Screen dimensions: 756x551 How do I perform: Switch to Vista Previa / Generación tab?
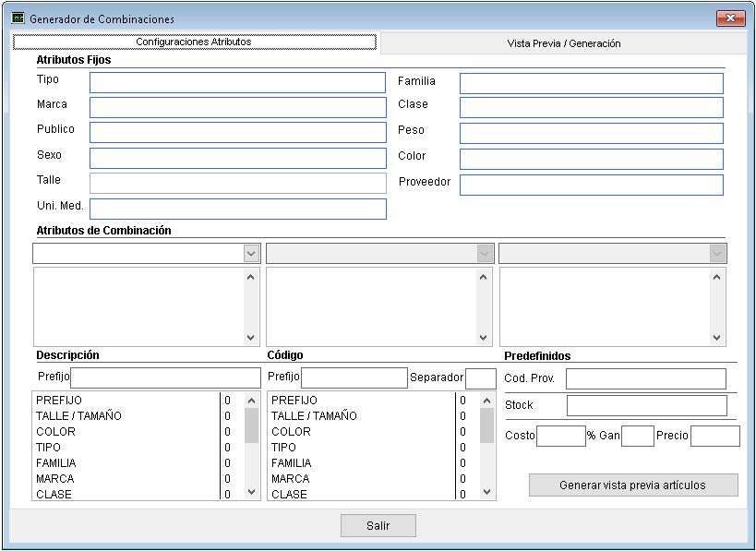pos(563,43)
